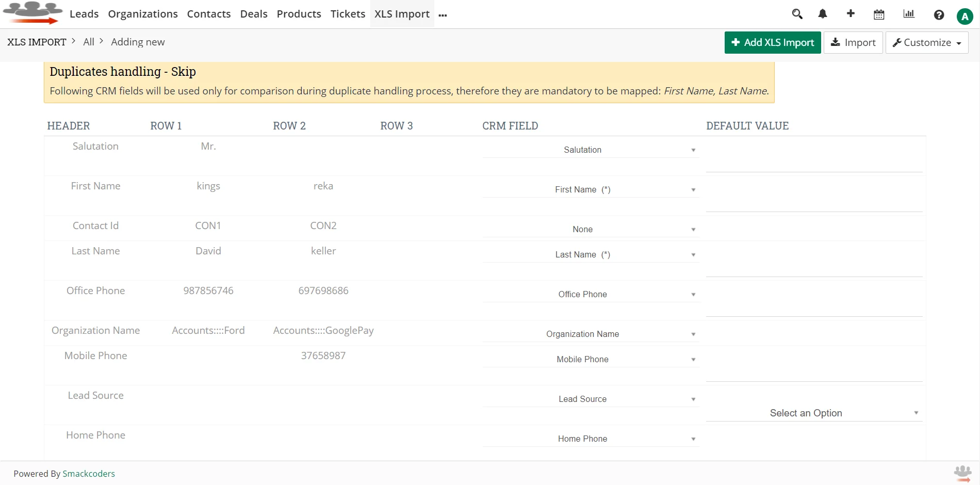Open the quick create plus icon

pyautogui.click(x=851, y=14)
